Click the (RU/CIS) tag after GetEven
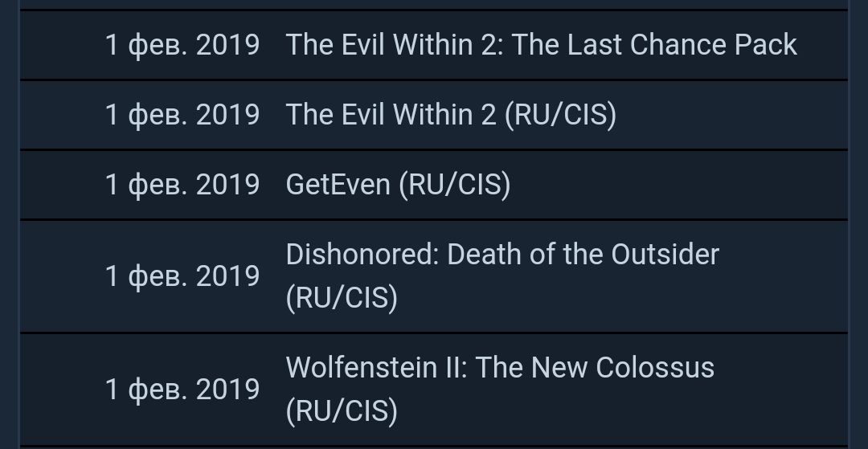This screenshot has height=449, width=868. [x=454, y=185]
